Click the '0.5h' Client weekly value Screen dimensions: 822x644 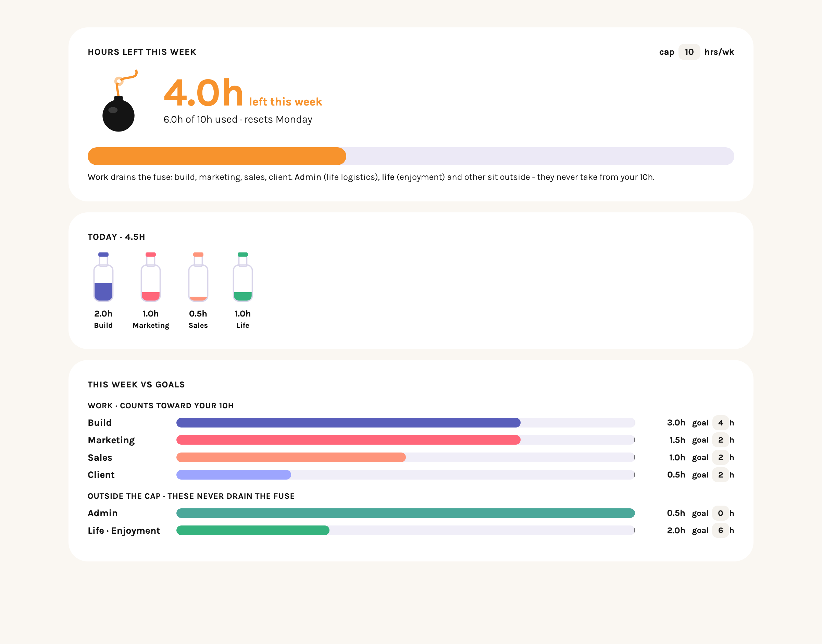click(x=676, y=475)
